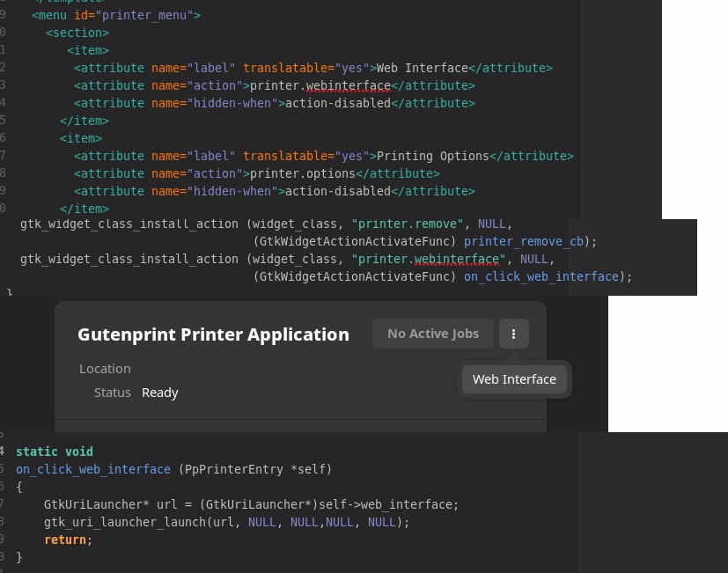Screen dimensions: 728x573
Task: Click the "printer.remove" string in C code
Action: coord(408,224)
